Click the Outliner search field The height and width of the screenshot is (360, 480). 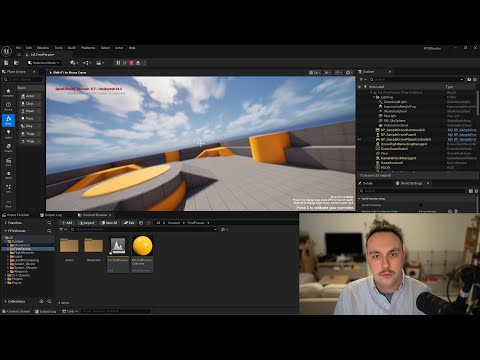click(x=416, y=79)
